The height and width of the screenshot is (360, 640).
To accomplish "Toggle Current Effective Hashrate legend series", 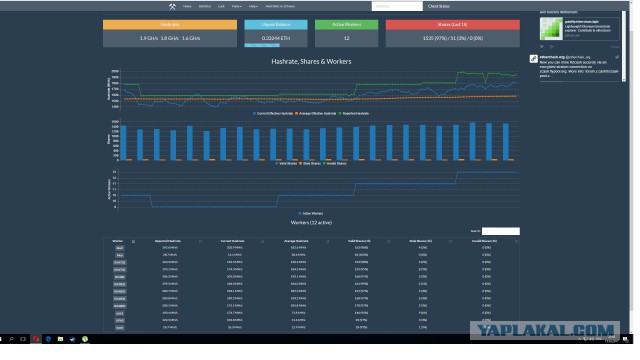I will (273, 113).
